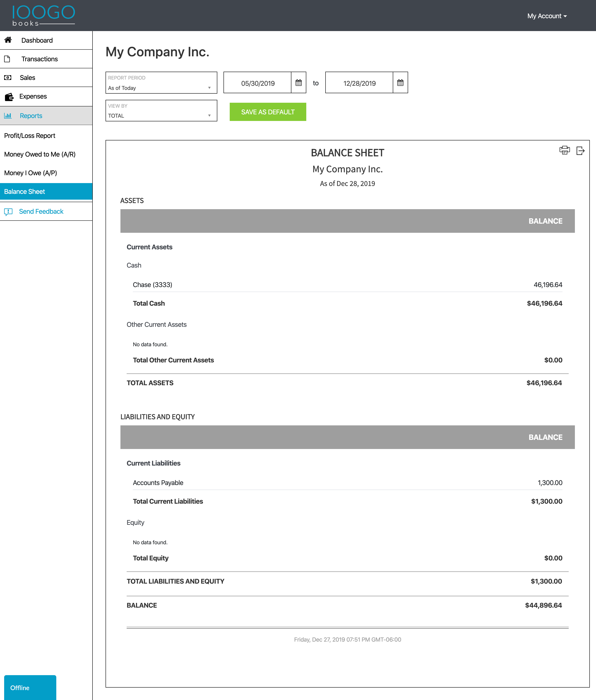Image resolution: width=596 pixels, height=700 pixels.
Task: Select the Reports menu item
Action: tap(46, 116)
